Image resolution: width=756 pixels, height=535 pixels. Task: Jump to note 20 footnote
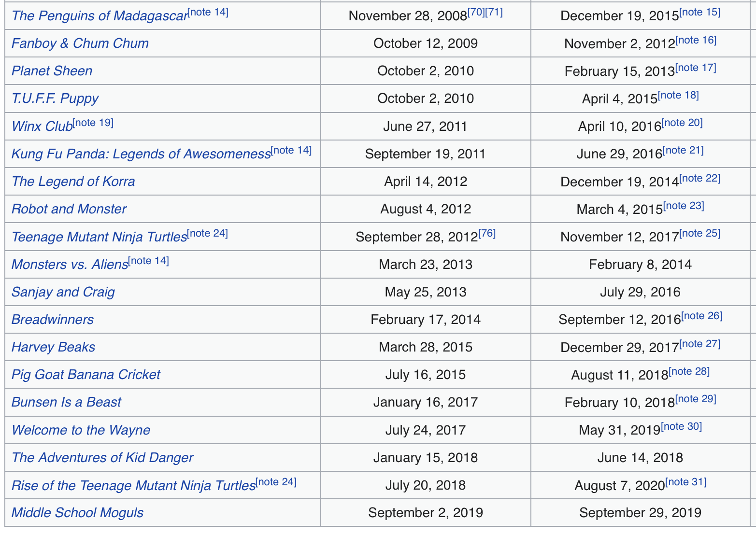tap(682, 123)
